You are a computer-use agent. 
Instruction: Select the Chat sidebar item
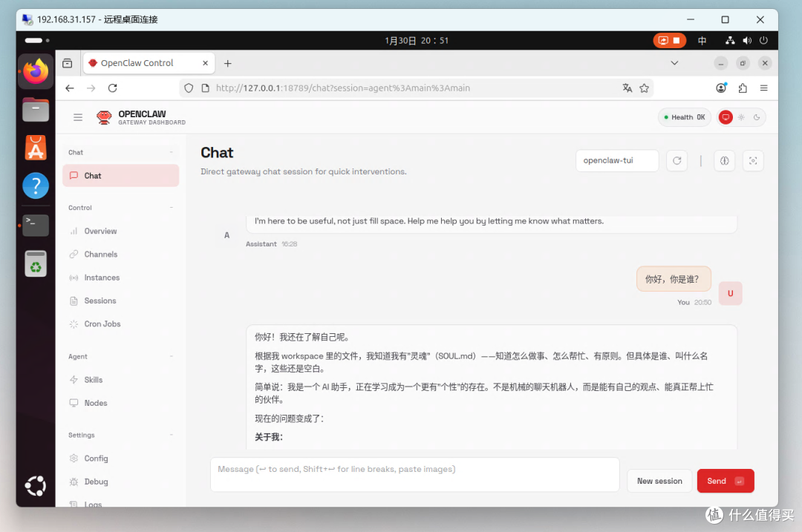pos(121,175)
